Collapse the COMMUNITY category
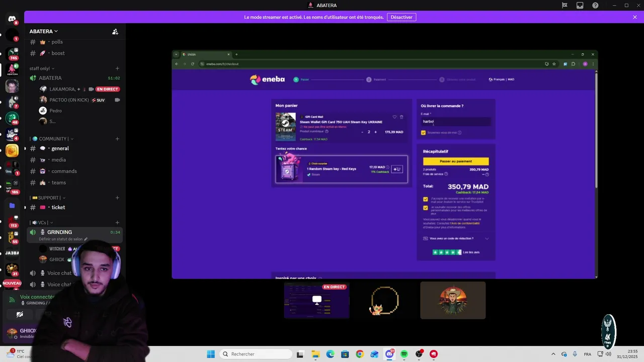The height and width of the screenshot is (362, 644). 51,139
